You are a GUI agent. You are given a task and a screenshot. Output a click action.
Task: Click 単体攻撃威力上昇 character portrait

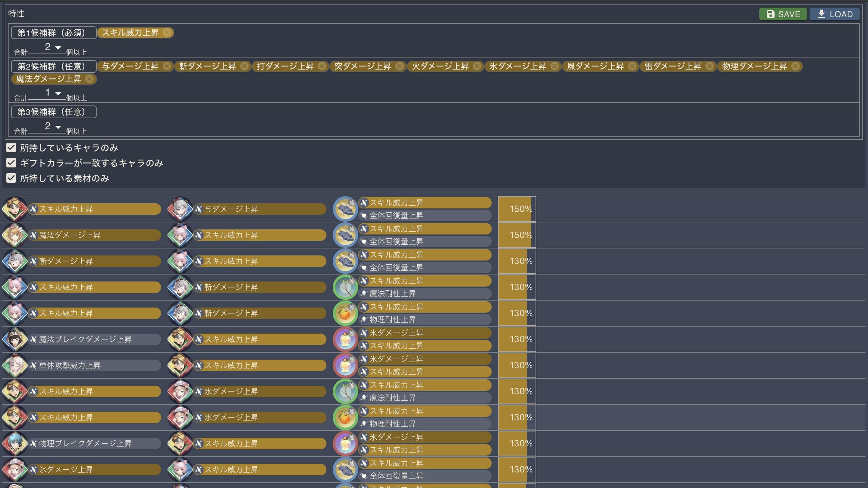(x=15, y=365)
